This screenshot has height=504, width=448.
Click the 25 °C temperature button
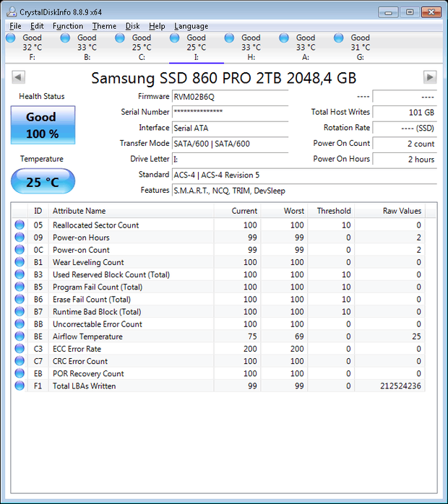click(x=43, y=181)
